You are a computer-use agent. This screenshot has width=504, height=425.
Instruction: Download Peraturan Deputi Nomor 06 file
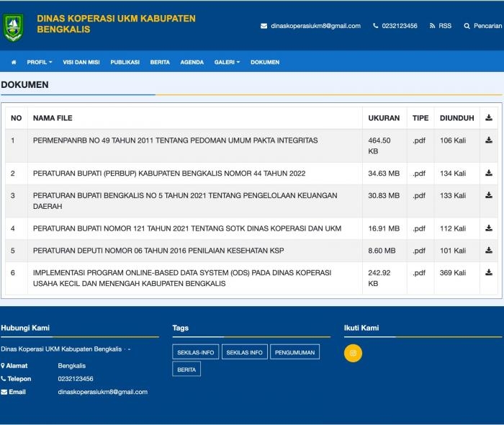[489, 250]
